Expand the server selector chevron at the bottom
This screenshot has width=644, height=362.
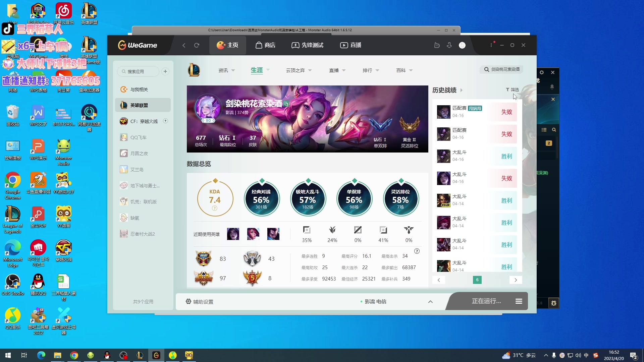[x=430, y=302]
